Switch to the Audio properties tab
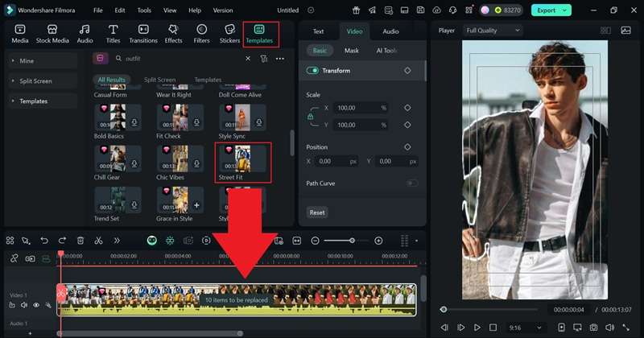 click(390, 31)
